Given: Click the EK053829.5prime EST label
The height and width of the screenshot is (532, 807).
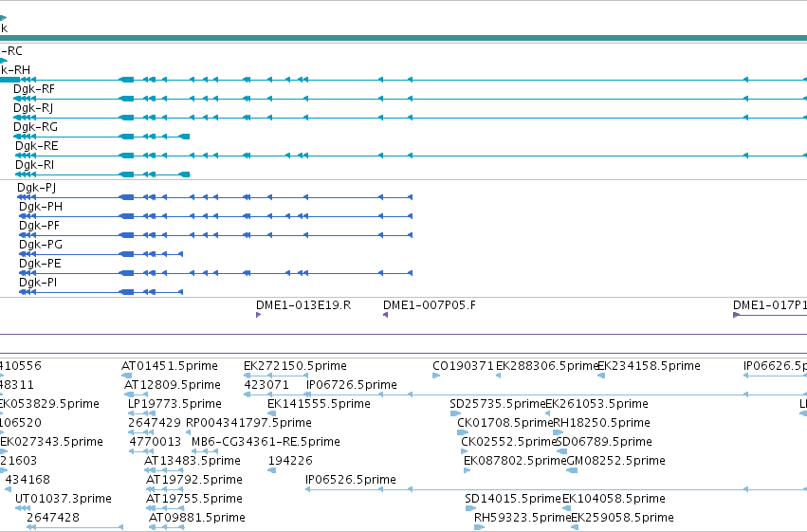Looking at the screenshot, I should (49, 404).
